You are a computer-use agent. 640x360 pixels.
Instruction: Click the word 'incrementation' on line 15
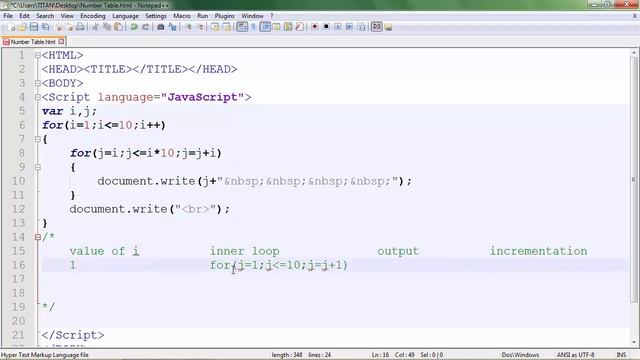click(538, 251)
